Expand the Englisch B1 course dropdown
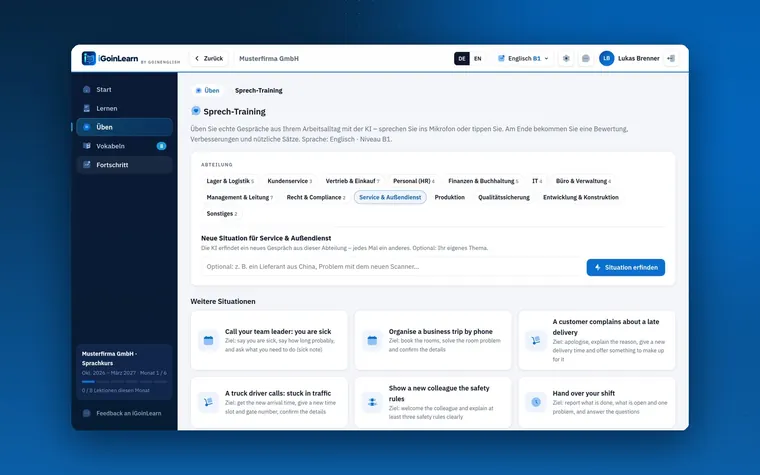Image resolution: width=760 pixels, height=475 pixels. tap(523, 58)
